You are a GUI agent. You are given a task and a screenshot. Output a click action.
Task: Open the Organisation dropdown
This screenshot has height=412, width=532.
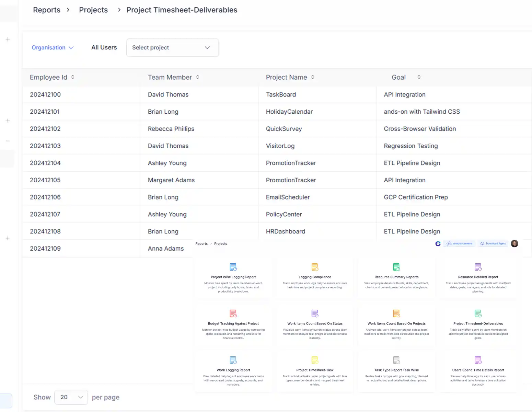52,47
